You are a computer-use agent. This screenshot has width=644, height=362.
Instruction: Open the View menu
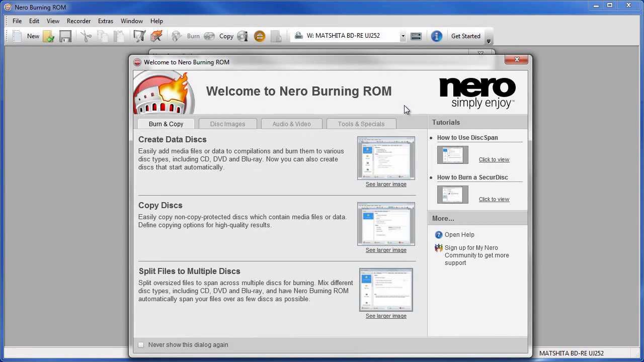coord(53,21)
